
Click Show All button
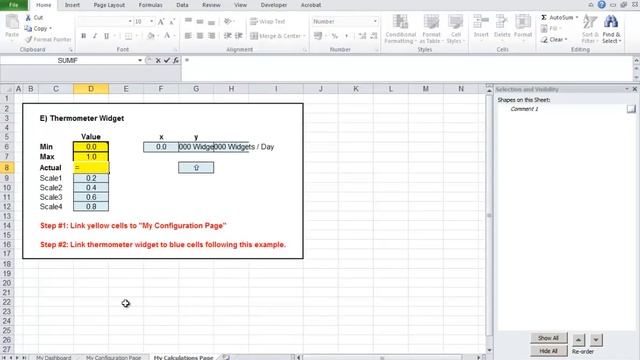click(548, 338)
